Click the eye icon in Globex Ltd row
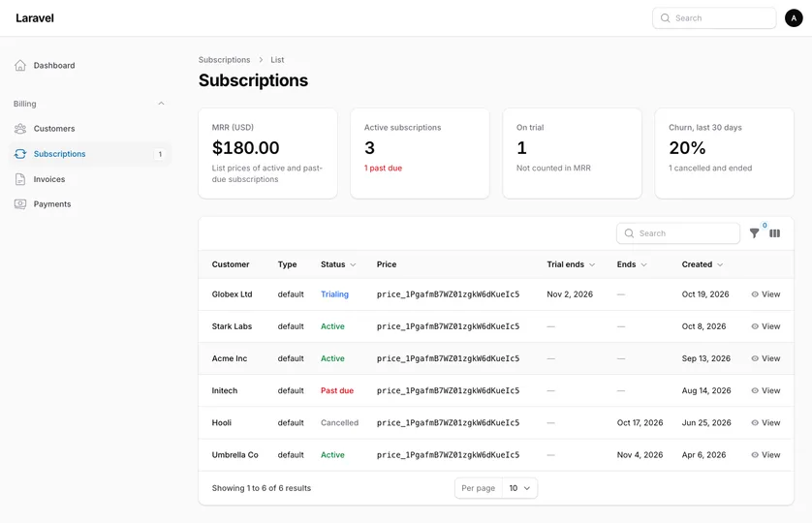Viewport: 812px width, 523px height. coord(755,294)
